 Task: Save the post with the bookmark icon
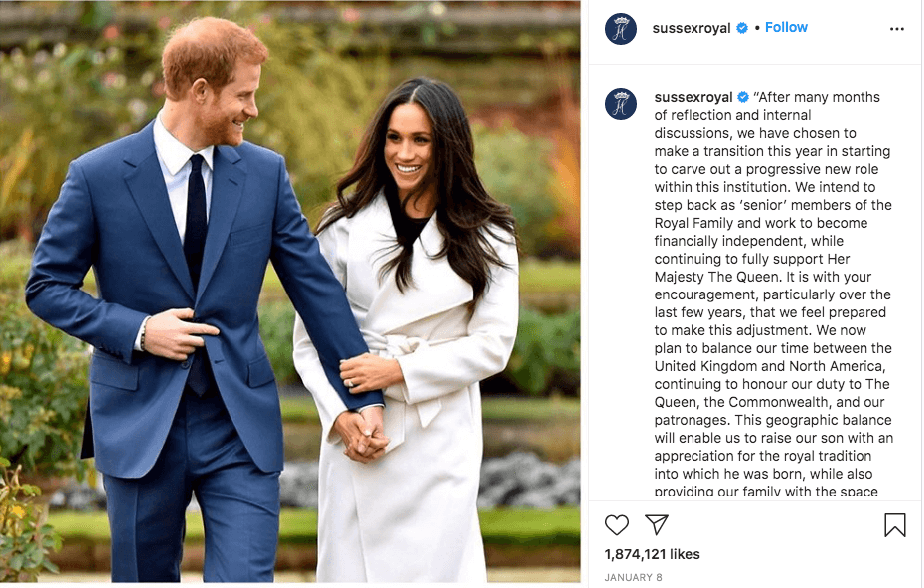click(x=894, y=525)
